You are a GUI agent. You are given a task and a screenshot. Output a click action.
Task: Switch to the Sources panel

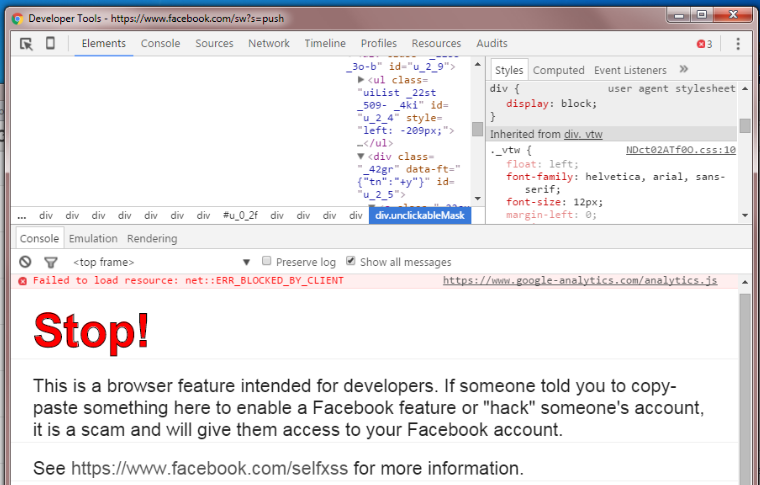coord(214,44)
